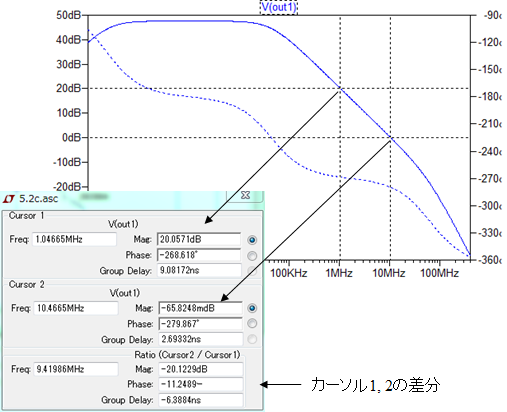Click Ratio Mag field -20.1229dB

point(201,369)
